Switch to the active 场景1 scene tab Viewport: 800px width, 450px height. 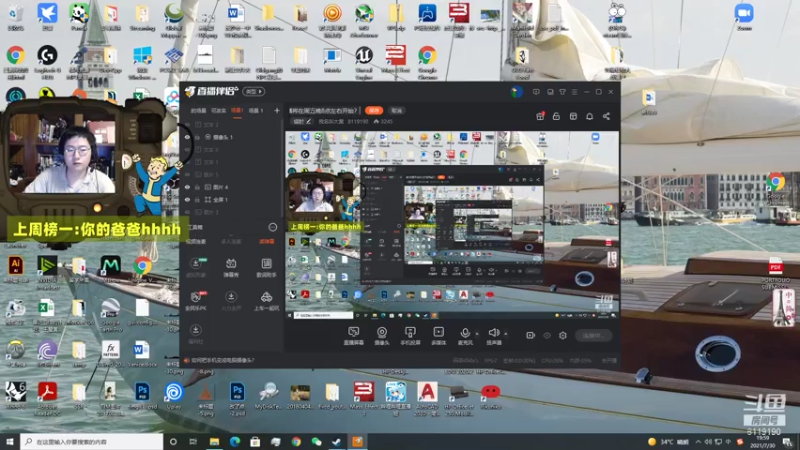[x=237, y=110]
